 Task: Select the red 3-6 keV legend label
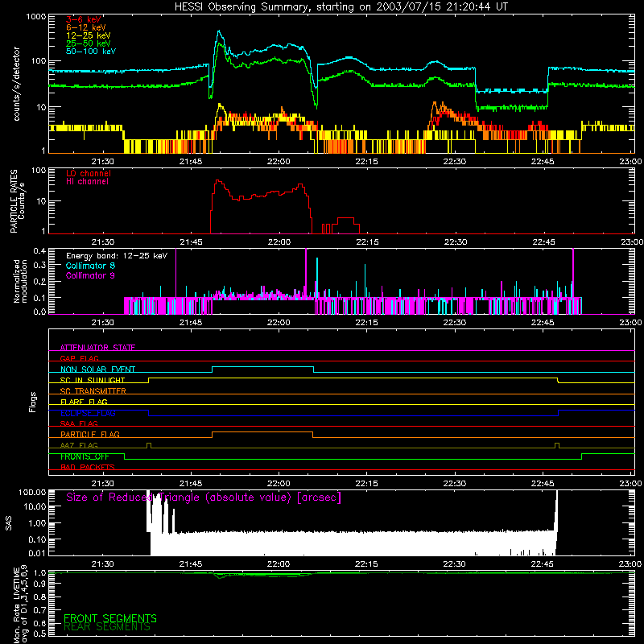(84, 19)
